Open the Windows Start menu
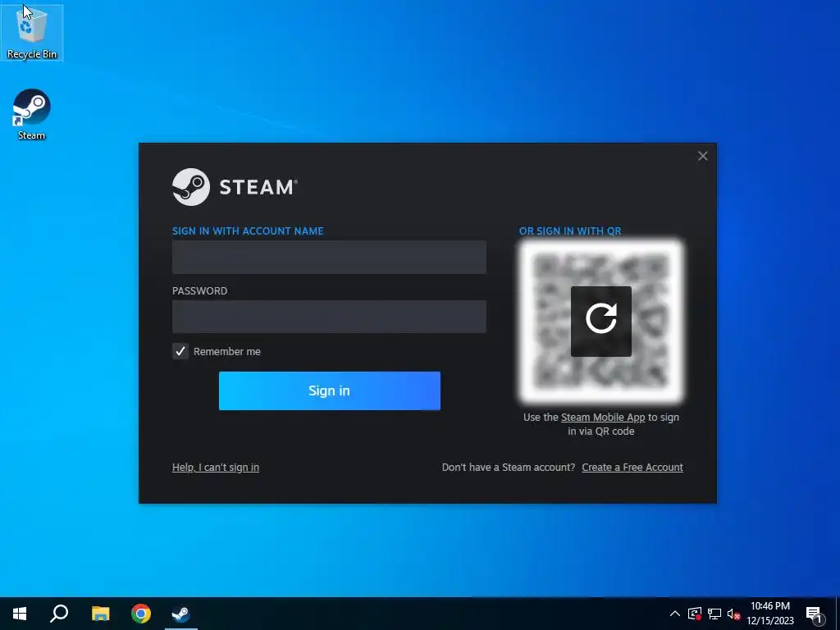The width and height of the screenshot is (840, 630). tap(20, 614)
